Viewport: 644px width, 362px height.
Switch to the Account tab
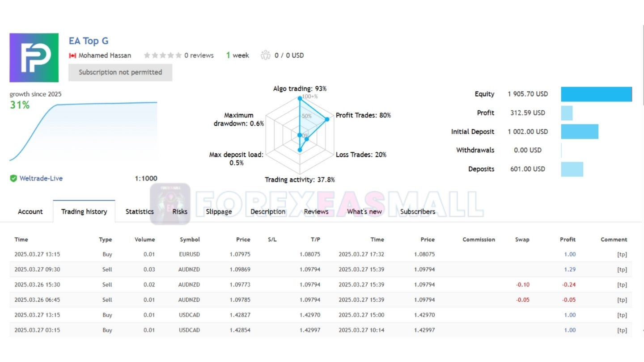coord(30,211)
